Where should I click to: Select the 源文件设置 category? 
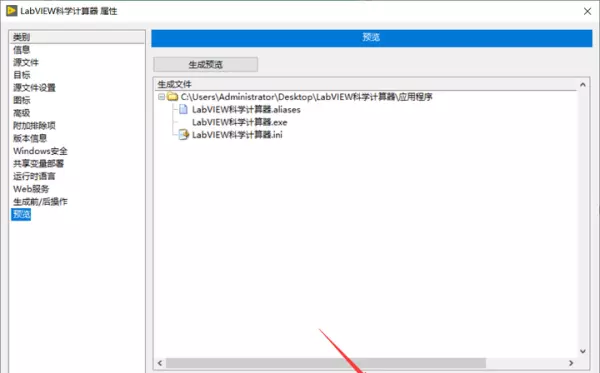[x=34, y=88]
